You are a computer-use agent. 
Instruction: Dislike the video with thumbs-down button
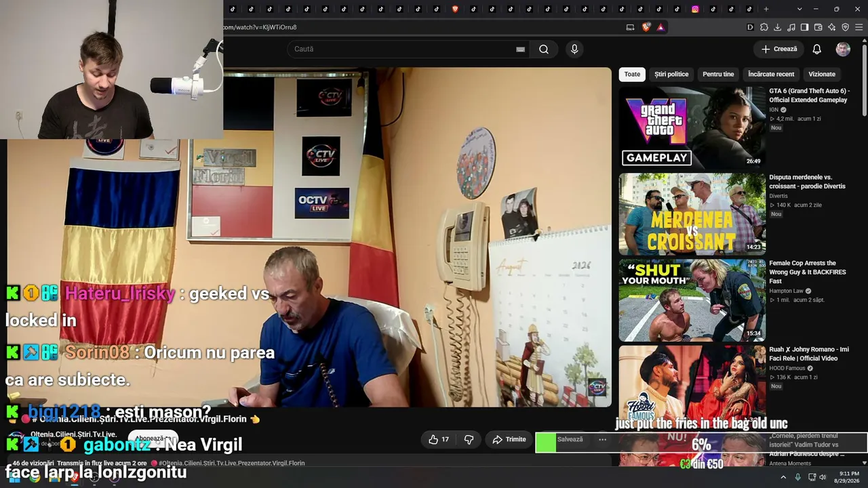pyautogui.click(x=469, y=439)
